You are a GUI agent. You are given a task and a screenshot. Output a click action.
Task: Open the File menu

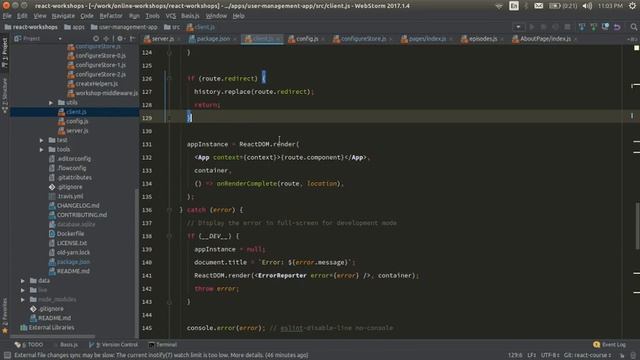pyautogui.click(x=7, y=16)
